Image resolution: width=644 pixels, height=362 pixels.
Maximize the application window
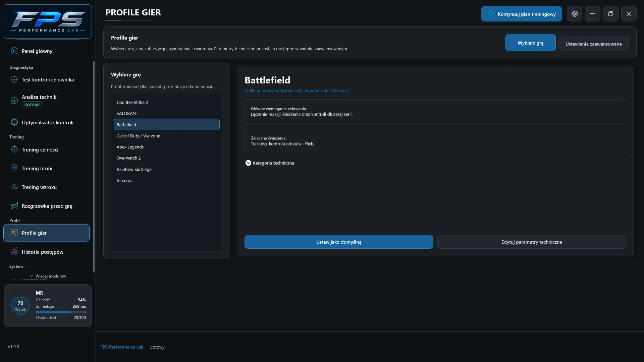tap(610, 14)
